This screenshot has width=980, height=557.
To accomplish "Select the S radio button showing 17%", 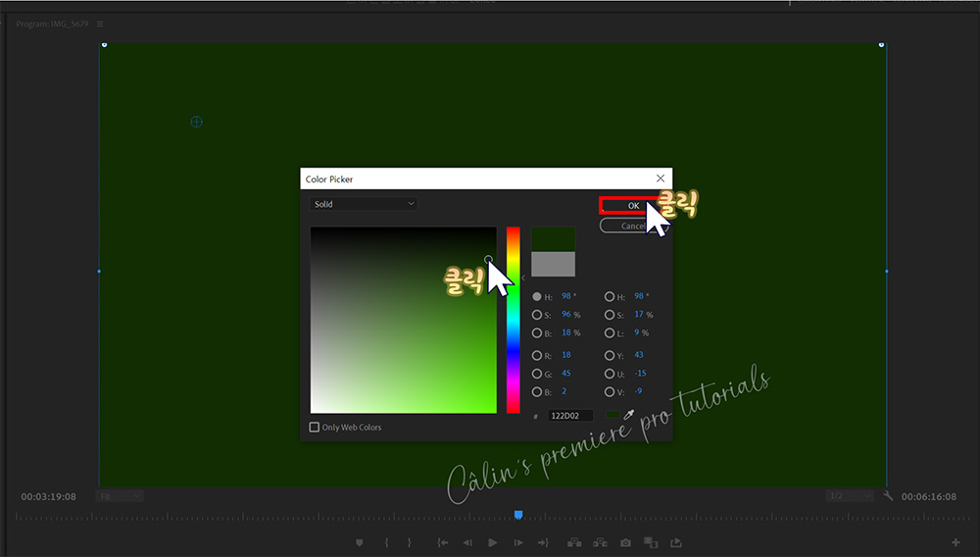I will click(610, 315).
